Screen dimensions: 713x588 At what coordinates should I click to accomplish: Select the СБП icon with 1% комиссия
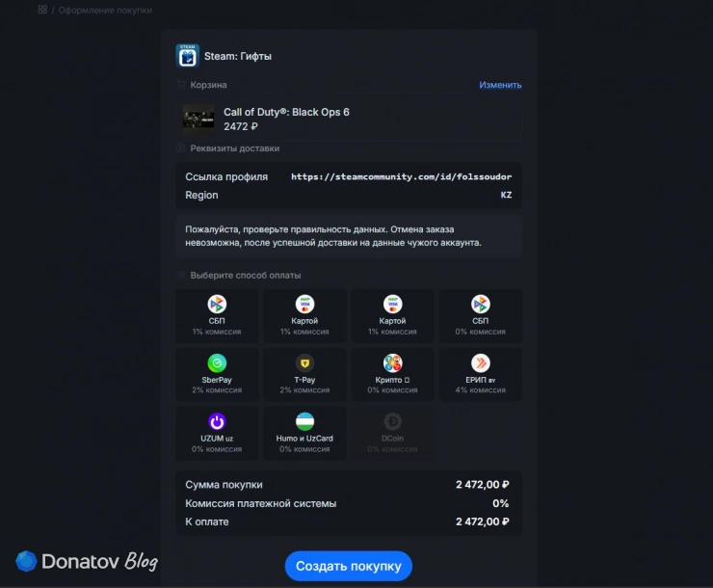point(217,305)
